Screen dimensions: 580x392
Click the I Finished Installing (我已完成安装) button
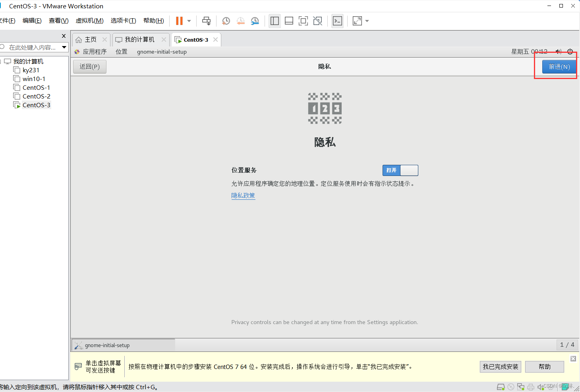[501, 367]
